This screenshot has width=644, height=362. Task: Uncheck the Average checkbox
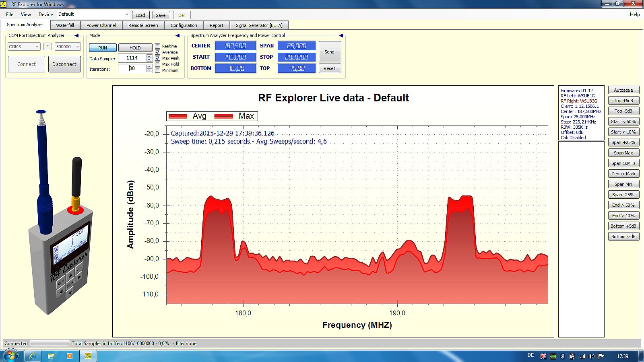coord(158,52)
